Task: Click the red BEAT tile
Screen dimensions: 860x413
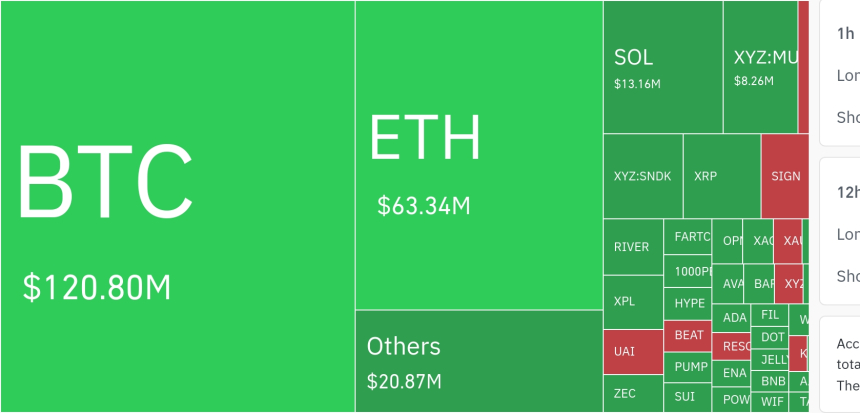Action: [689, 335]
